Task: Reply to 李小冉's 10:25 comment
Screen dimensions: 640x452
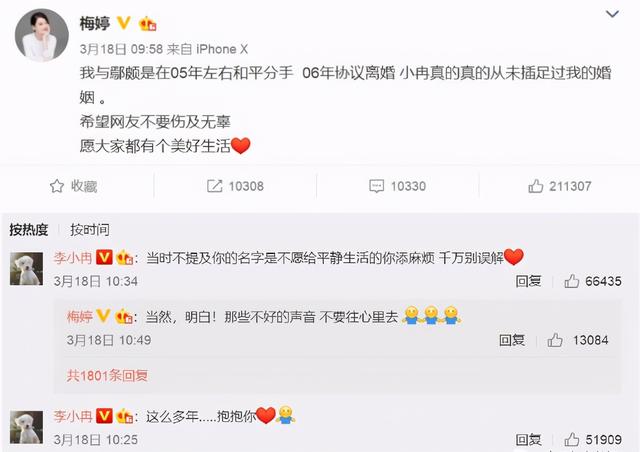Action: (528, 439)
